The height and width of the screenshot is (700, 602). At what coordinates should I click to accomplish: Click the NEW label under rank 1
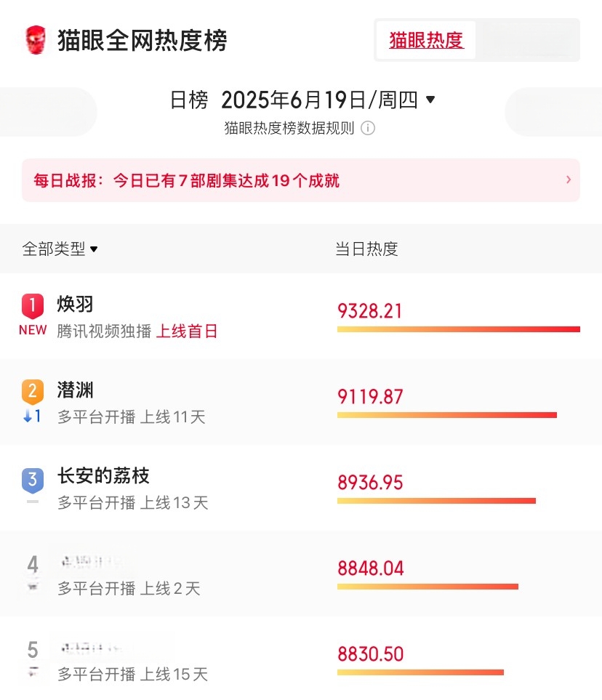33,330
